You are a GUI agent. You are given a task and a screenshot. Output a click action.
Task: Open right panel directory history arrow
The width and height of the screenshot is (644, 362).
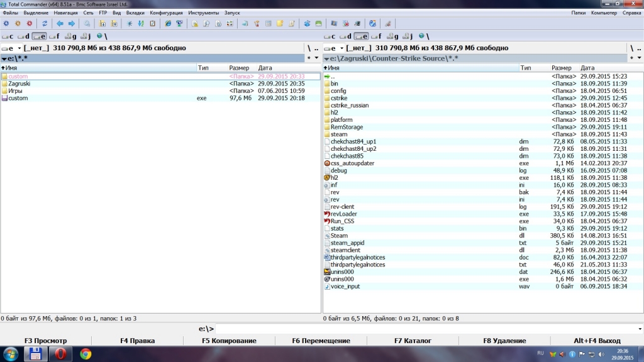(x=639, y=58)
